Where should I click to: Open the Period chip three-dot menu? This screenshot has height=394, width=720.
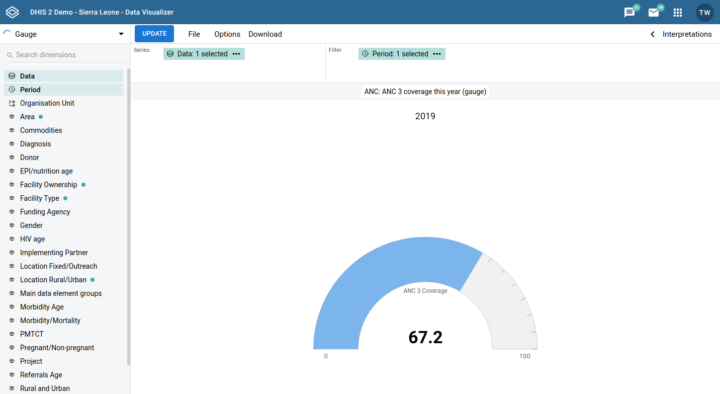437,54
